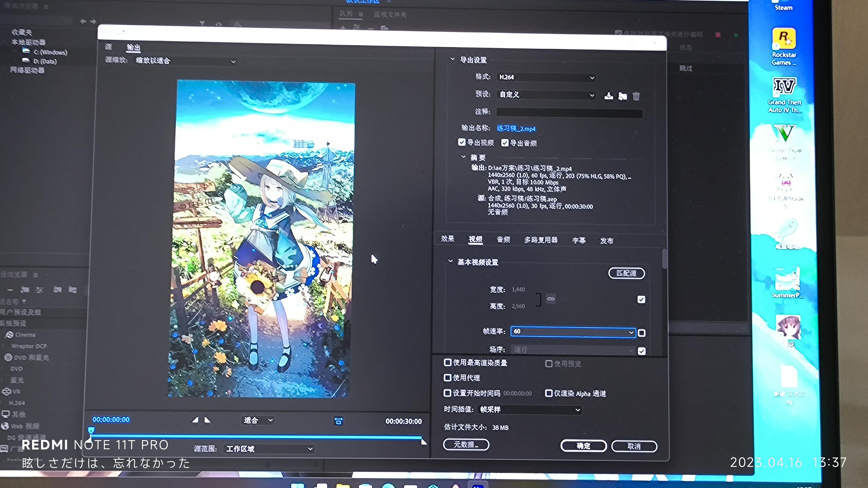Open the new text document on desktop
Viewport: 868px width, 488px height.
pos(789,385)
